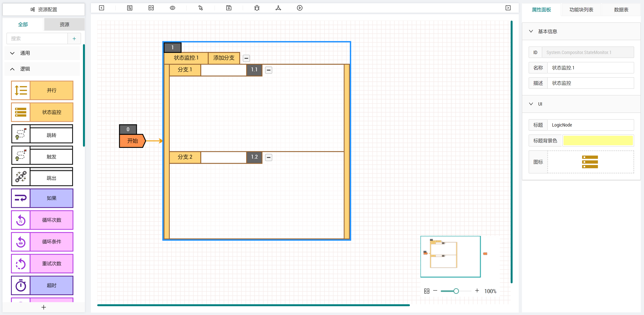Image resolution: width=644 pixels, height=315 pixels.
Task: Collapse 分支.1 with its minus button
Action: 268,70
